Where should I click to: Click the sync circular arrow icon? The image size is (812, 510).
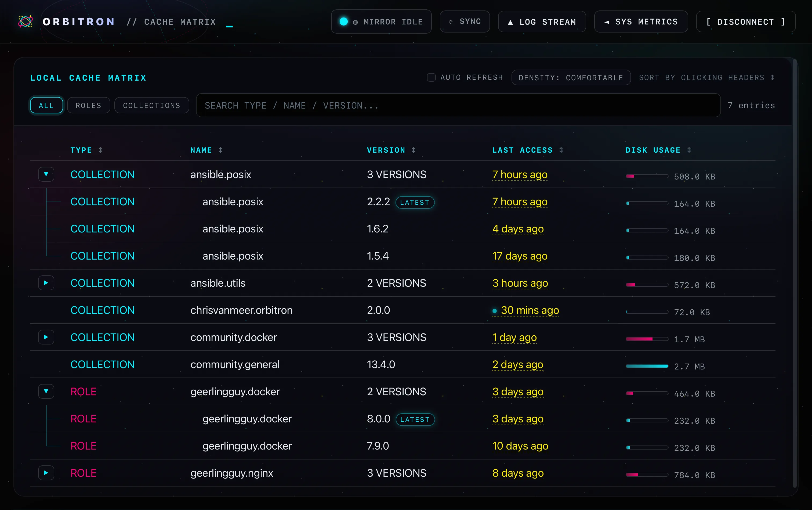tap(451, 22)
